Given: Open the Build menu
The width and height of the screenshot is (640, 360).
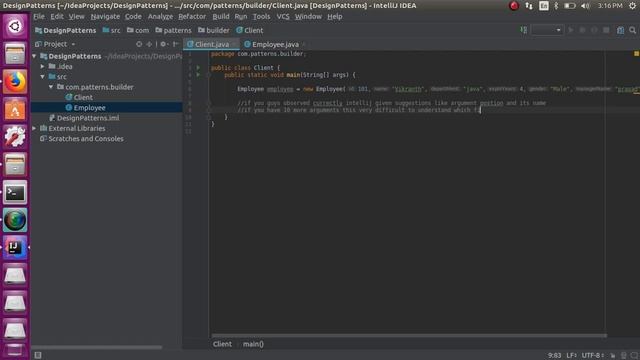Looking at the screenshot, I should pyautogui.click(x=221, y=17).
